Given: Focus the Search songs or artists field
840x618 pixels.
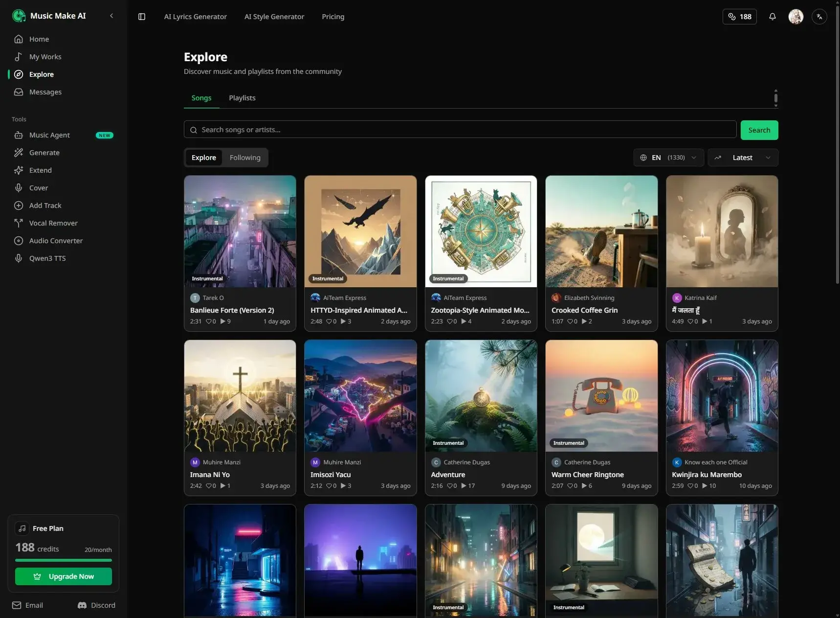Looking at the screenshot, I should coord(460,130).
